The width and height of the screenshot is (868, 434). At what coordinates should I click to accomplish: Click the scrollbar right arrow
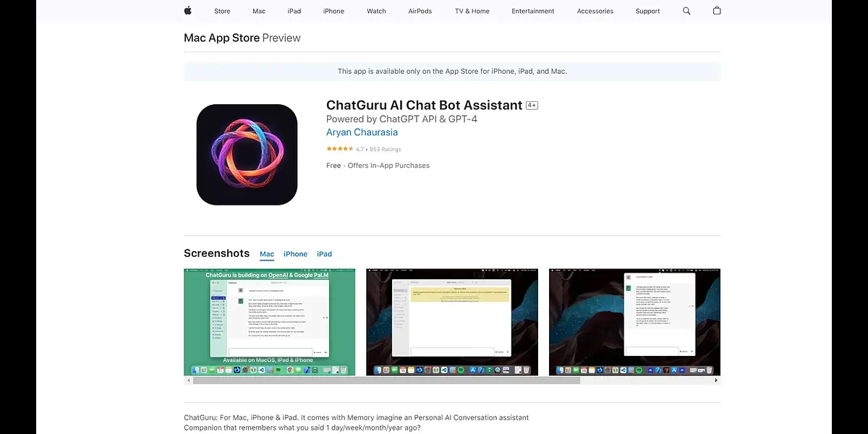pos(716,380)
